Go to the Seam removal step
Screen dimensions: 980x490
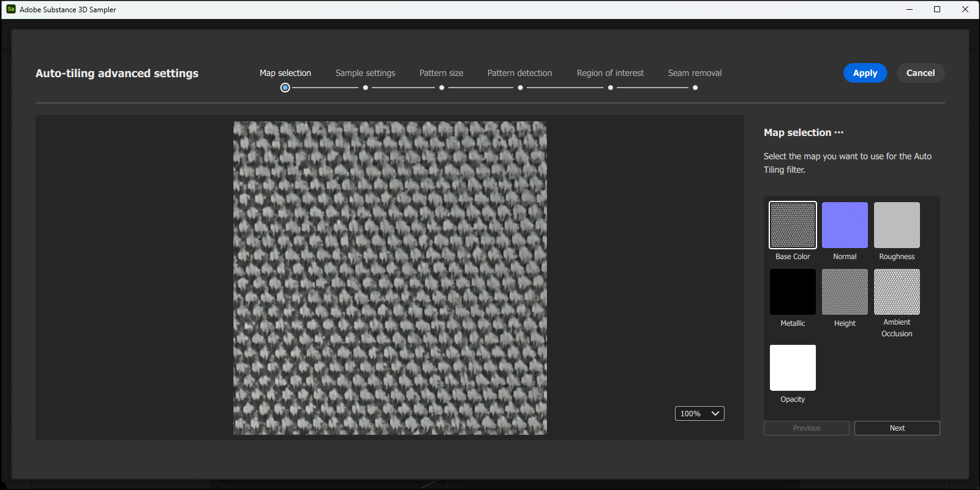coord(695,73)
